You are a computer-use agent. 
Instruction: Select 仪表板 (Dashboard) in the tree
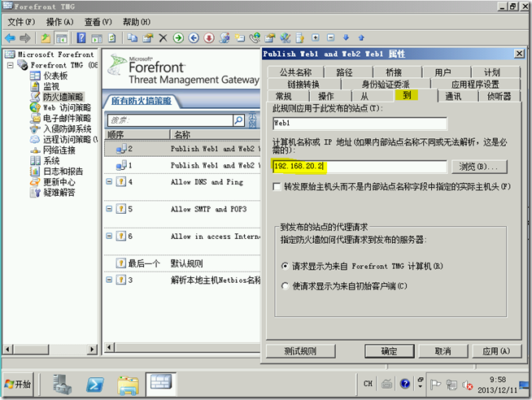tap(55, 76)
